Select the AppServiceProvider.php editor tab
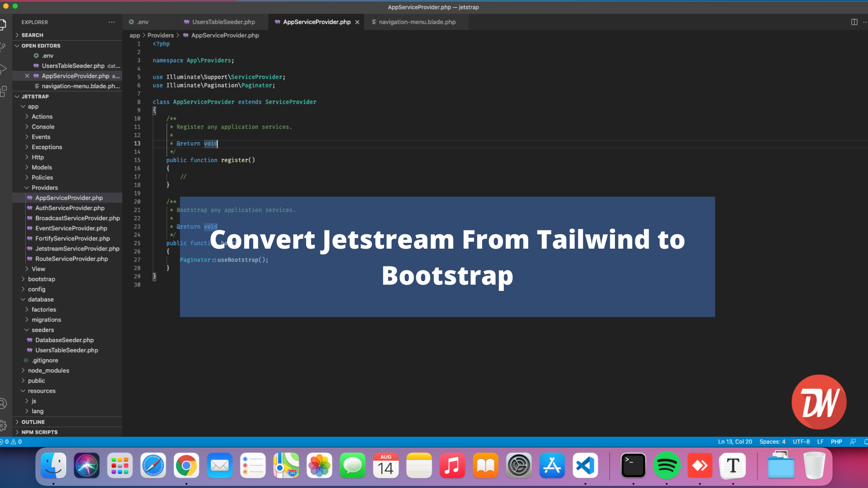Screen dimensions: 868x488 (x=317, y=22)
